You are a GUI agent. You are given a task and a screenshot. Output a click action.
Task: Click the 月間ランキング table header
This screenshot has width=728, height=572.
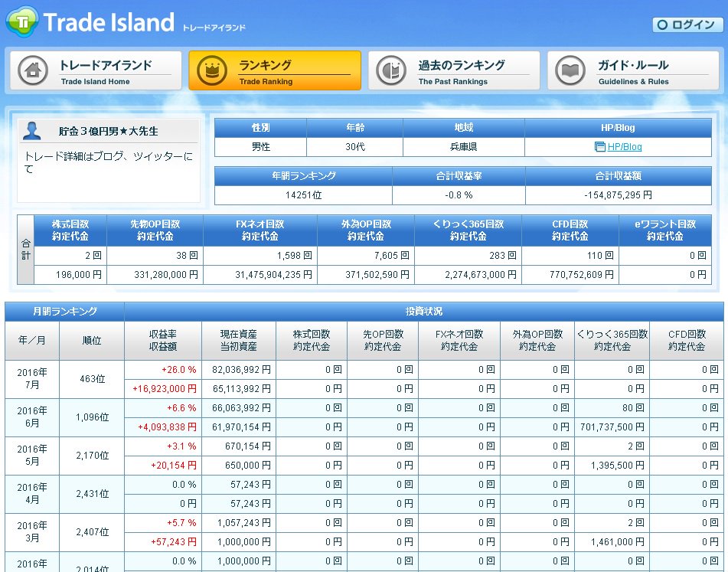[x=64, y=311]
